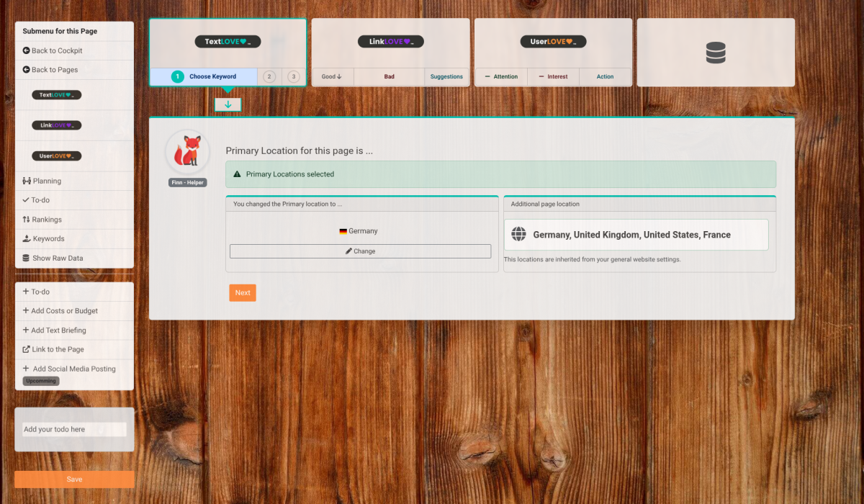Screen dimensions: 864x504
Task: Click the Add your todo input field
Action: point(74,429)
